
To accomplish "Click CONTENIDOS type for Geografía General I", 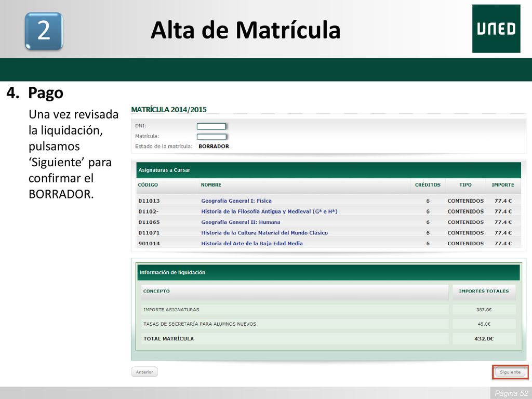I will tap(465, 201).
